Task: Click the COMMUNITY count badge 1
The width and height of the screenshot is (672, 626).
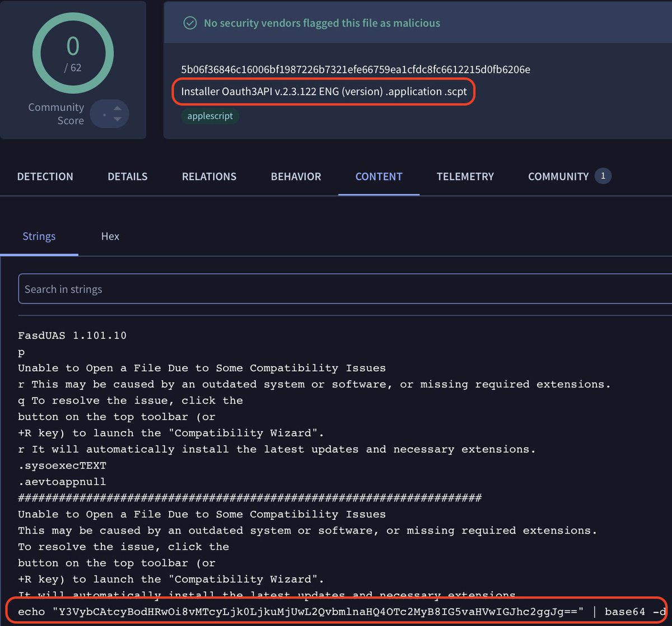Action: click(x=603, y=176)
